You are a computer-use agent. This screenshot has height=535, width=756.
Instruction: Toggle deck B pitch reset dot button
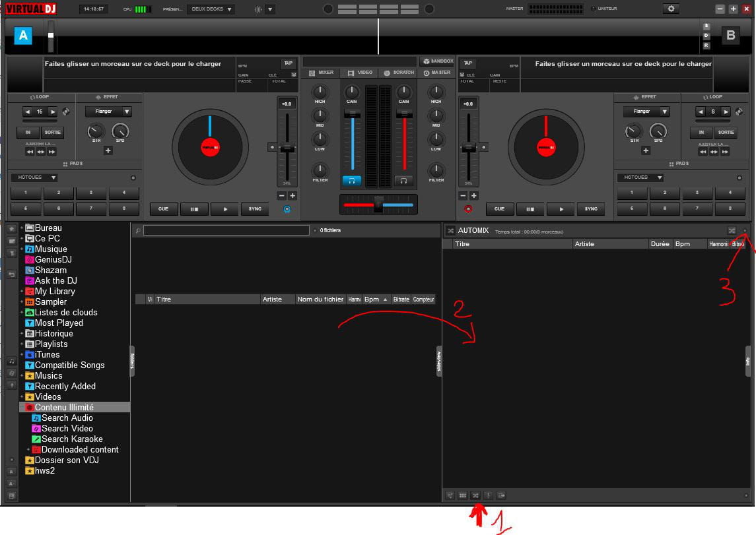point(483,147)
